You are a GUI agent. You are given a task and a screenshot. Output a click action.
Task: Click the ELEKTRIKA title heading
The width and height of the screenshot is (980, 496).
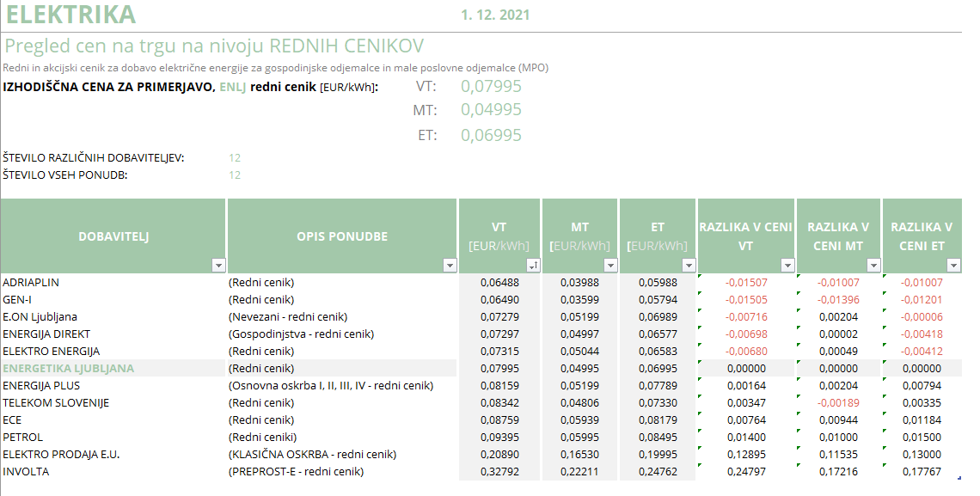70,15
